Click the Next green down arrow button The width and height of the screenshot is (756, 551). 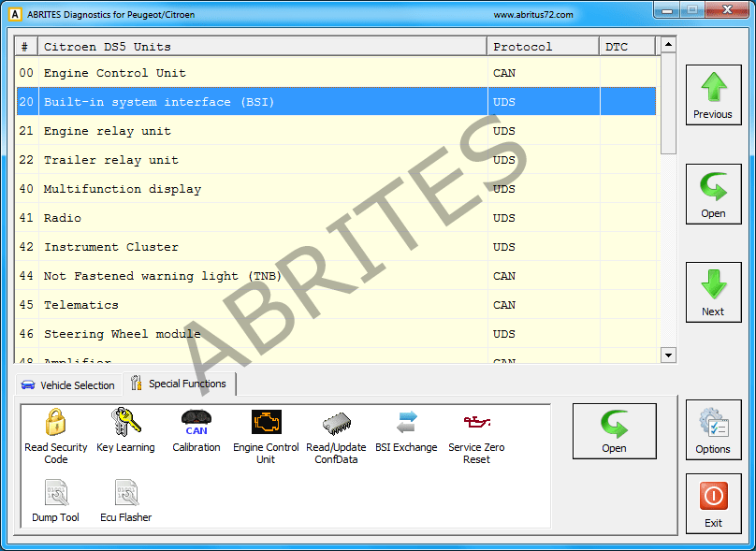click(713, 292)
